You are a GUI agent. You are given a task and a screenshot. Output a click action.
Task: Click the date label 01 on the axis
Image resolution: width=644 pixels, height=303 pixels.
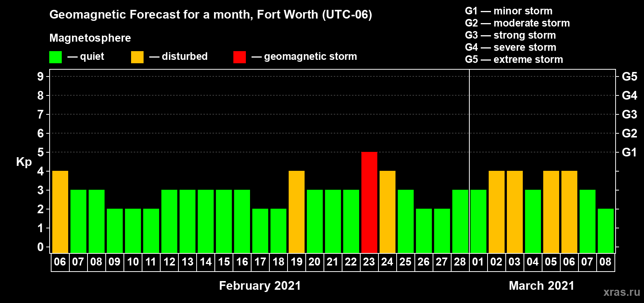[x=478, y=262]
